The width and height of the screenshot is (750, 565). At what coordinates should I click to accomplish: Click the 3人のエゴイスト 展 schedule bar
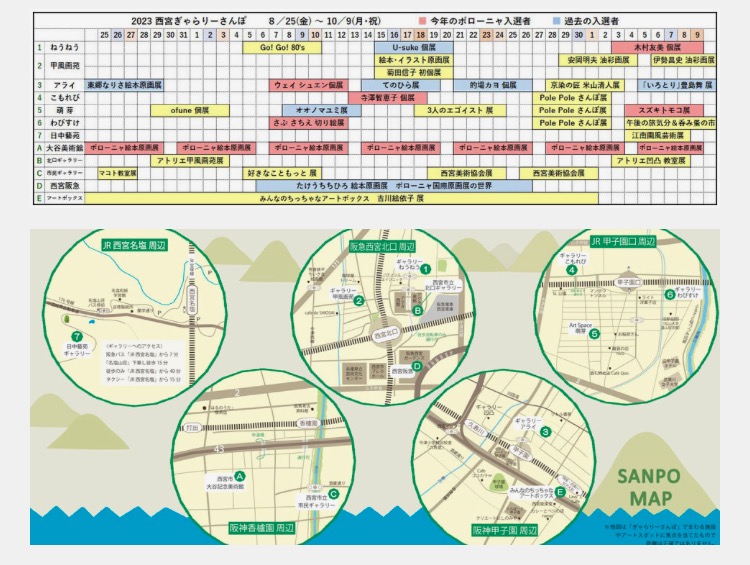coord(460,111)
